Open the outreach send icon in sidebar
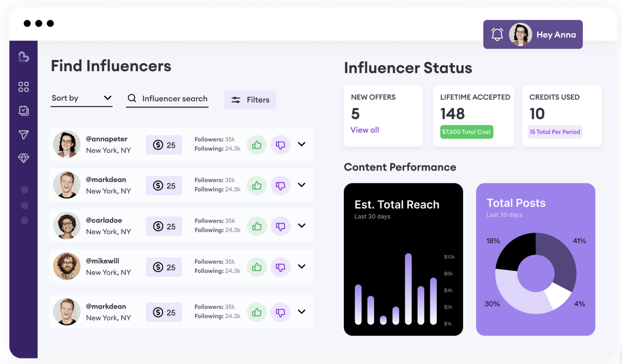Image resolution: width=622 pixels, height=364 pixels. coord(23,135)
